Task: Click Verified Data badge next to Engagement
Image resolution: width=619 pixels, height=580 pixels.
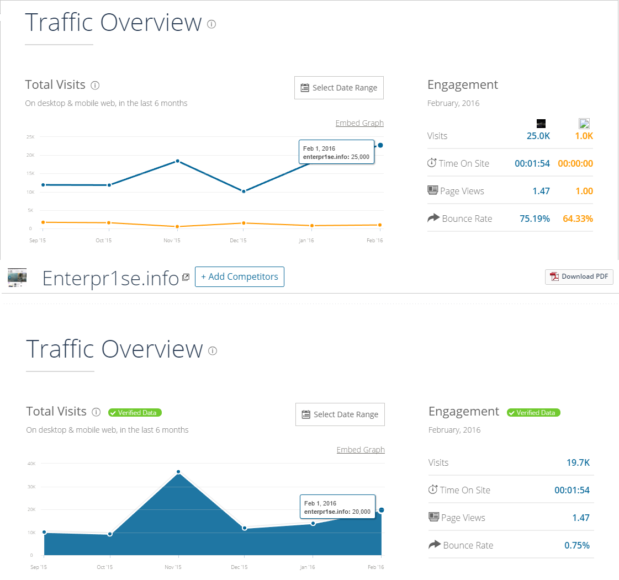Action: click(x=533, y=413)
